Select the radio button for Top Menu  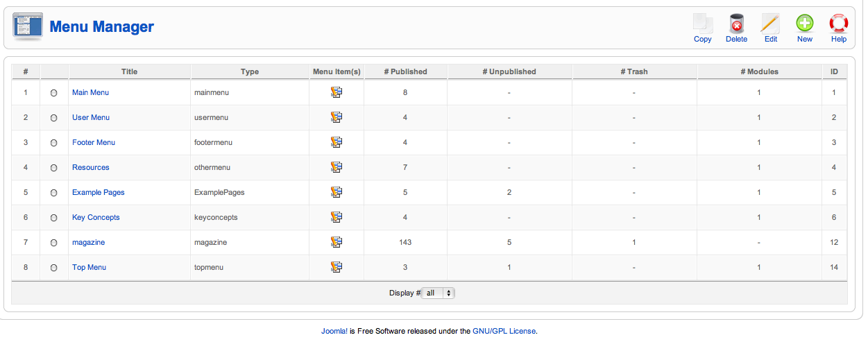(x=54, y=268)
